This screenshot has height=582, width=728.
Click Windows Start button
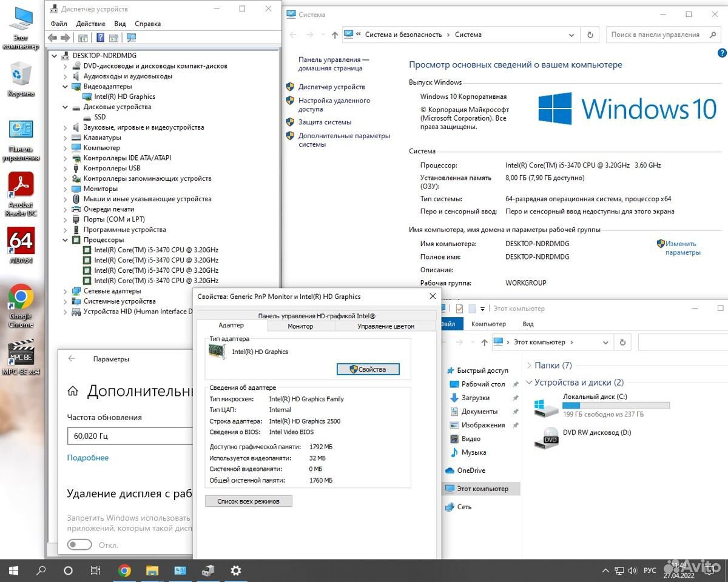[x=13, y=570]
